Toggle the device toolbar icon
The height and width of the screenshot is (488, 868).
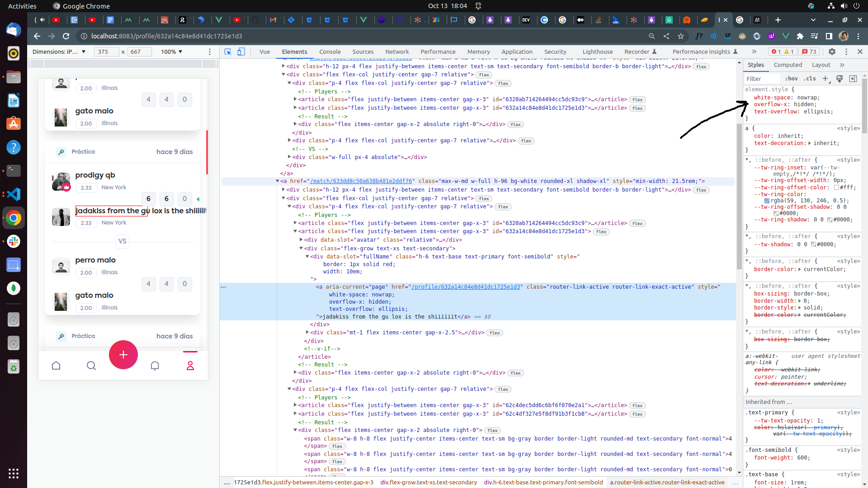(241, 52)
